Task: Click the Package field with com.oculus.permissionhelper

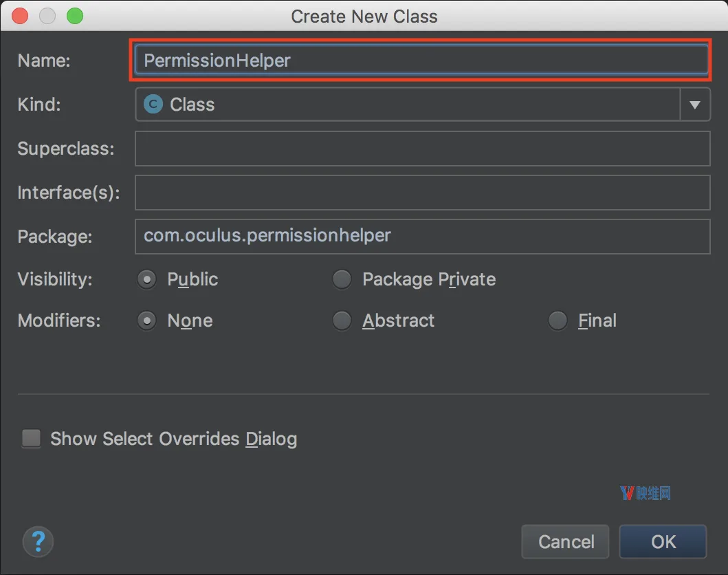Action: [423, 237]
